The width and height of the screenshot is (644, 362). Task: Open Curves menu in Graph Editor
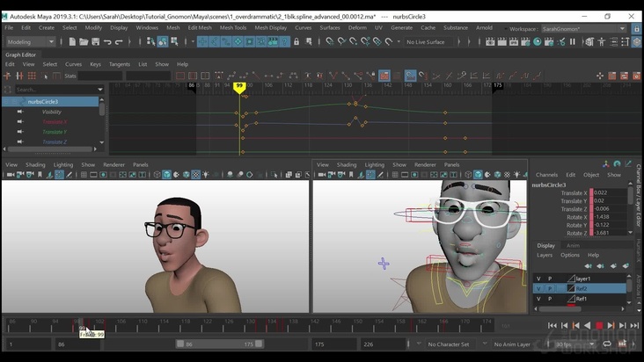(74, 64)
